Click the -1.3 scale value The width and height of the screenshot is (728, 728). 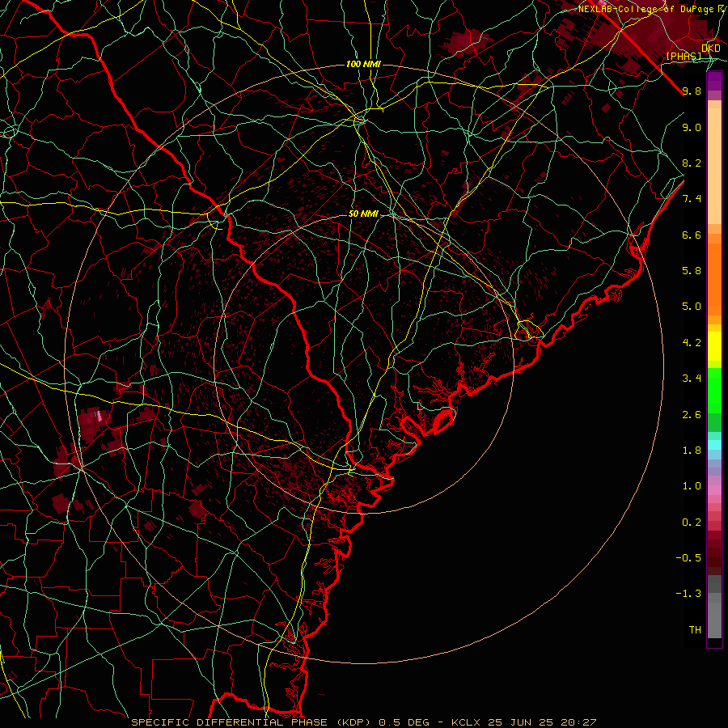point(688,594)
